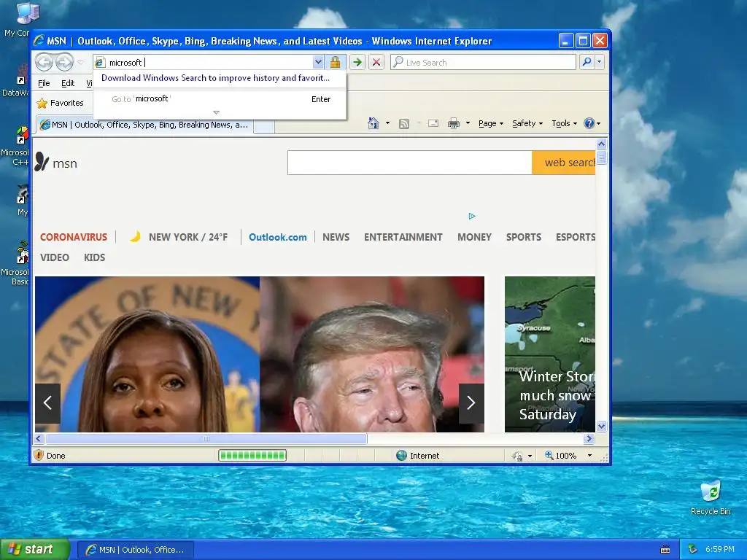This screenshot has height=560, width=747.
Task: Click the on-screen keyboard tray icon
Action: (665, 550)
